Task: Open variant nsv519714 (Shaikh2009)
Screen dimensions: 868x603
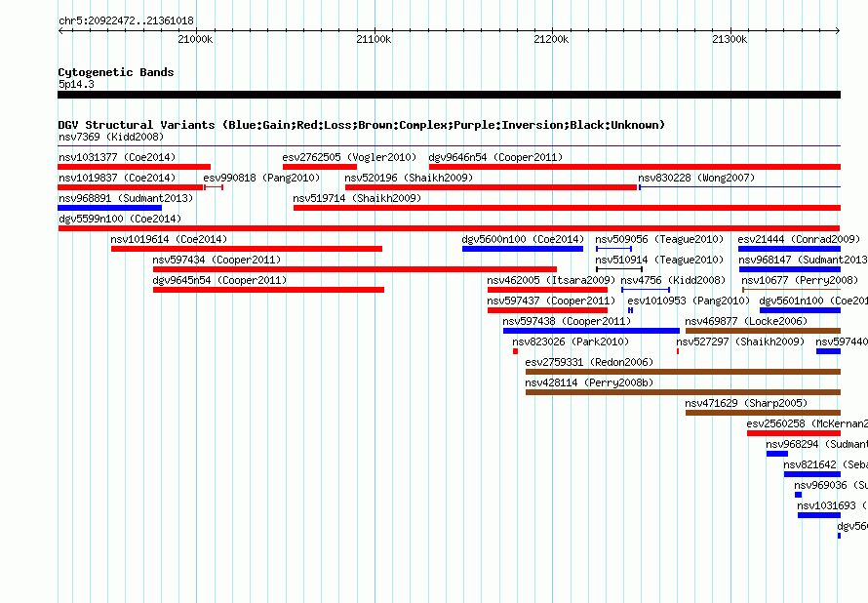Action: coord(357,198)
